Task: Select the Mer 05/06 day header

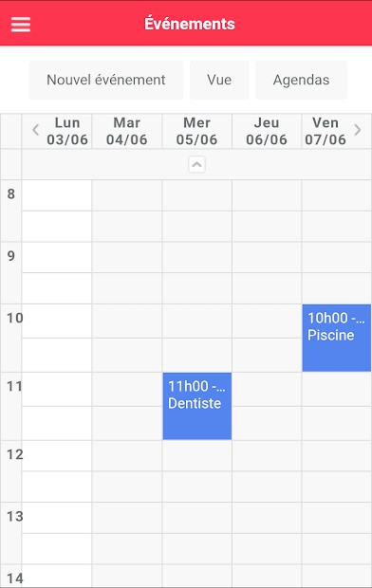Action: (196, 131)
